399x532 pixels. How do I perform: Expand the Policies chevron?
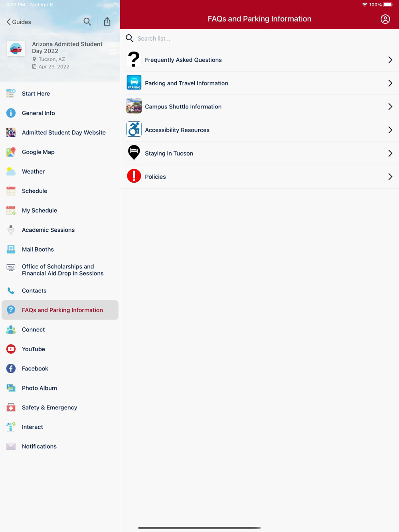390,177
